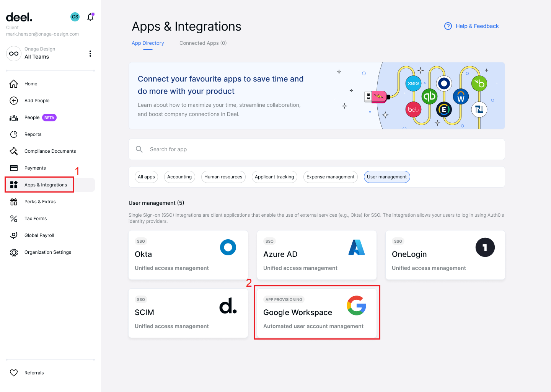Screen dimensions: 551x392
Task: Open Help & Feedback link
Action: click(477, 26)
